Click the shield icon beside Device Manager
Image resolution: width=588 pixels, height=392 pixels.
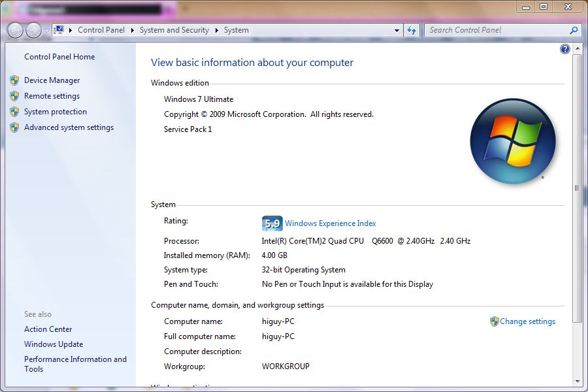click(14, 80)
